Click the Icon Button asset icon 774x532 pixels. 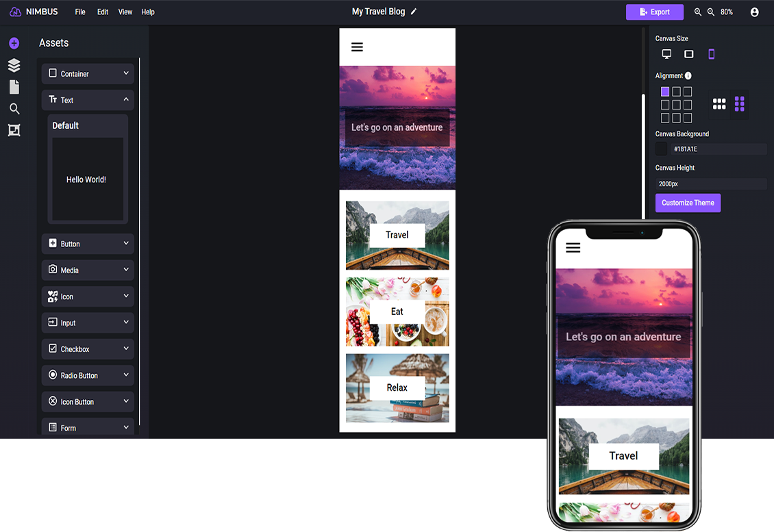tap(53, 401)
